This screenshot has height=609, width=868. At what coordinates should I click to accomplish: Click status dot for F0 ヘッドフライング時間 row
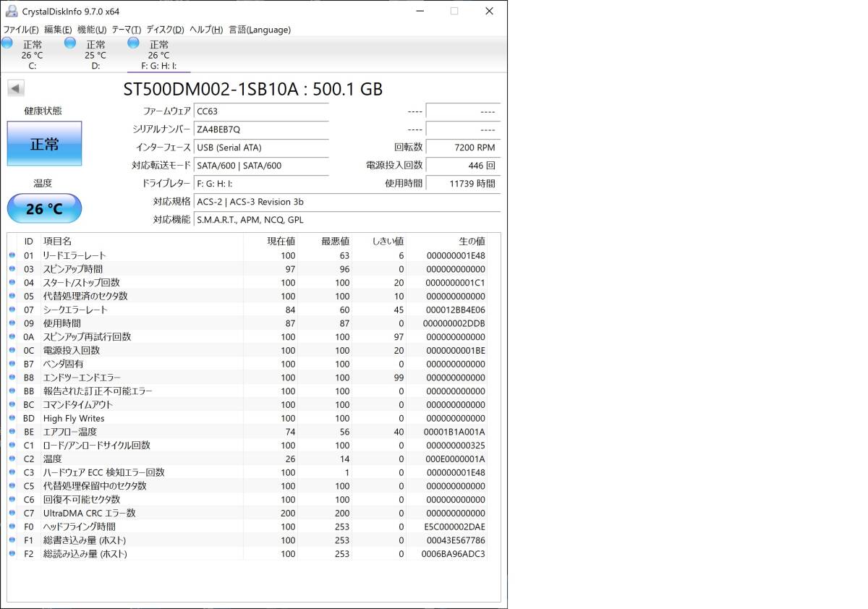pos(12,527)
